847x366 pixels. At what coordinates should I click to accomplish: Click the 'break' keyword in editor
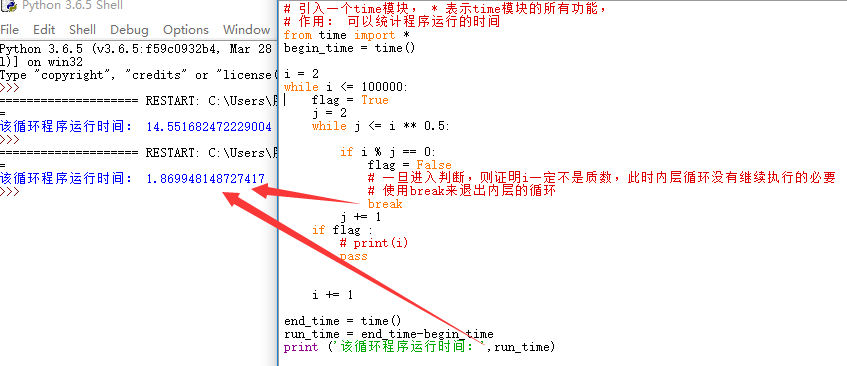[x=385, y=204]
